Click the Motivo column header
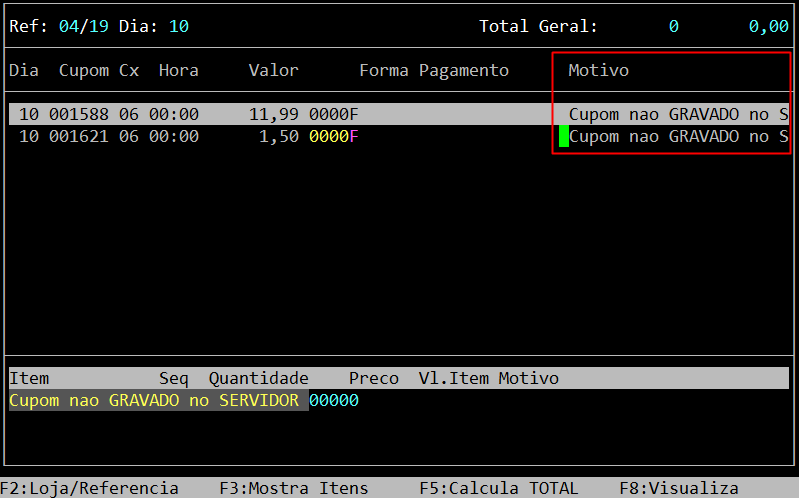The height and width of the screenshot is (498, 799). click(598, 70)
